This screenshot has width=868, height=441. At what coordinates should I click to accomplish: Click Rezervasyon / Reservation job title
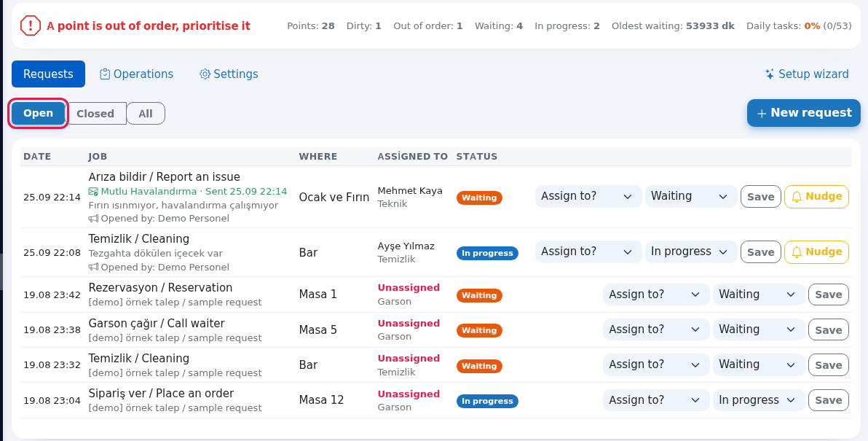160,287
